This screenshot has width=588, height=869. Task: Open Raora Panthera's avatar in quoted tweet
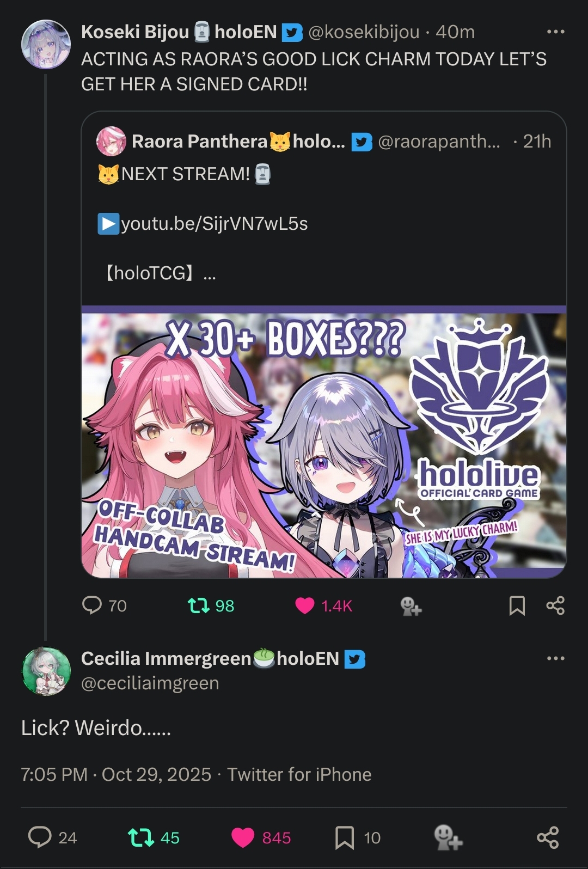tap(111, 142)
